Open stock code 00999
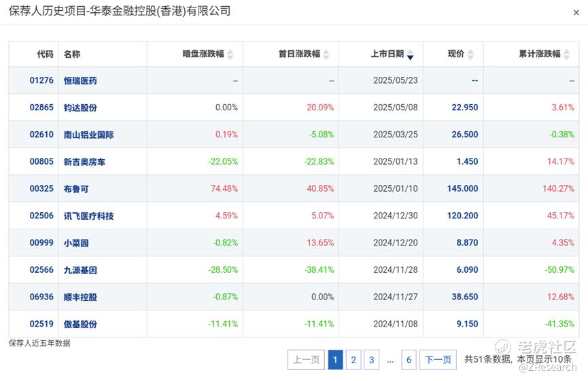 (41, 242)
